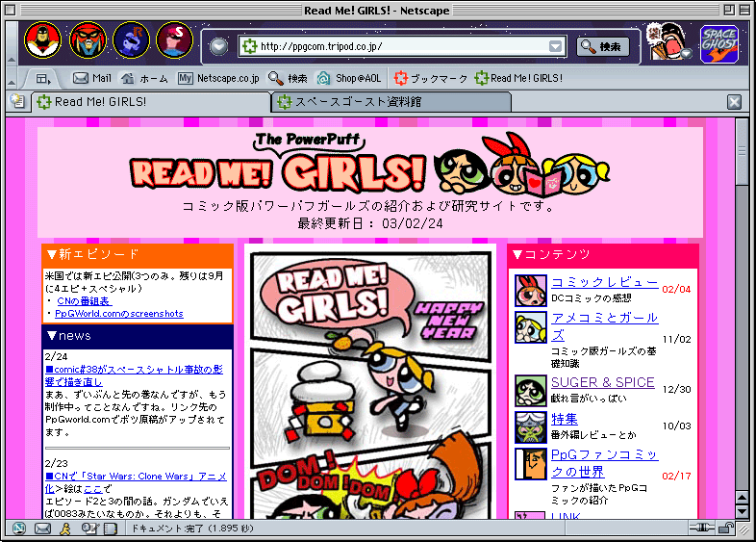The height and width of the screenshot is (542, 756).
Task: Open Shop@AOL bookmark
Action: click(349, 78)
